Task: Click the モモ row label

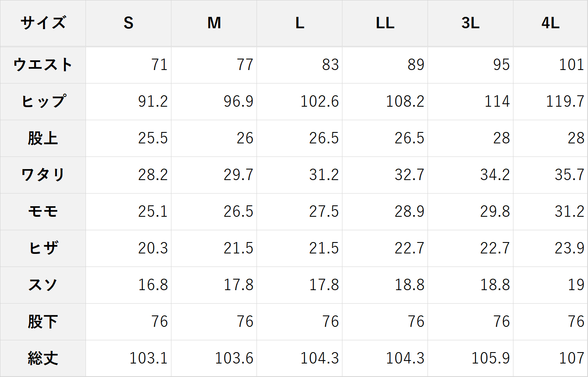Action: (43, 212)
